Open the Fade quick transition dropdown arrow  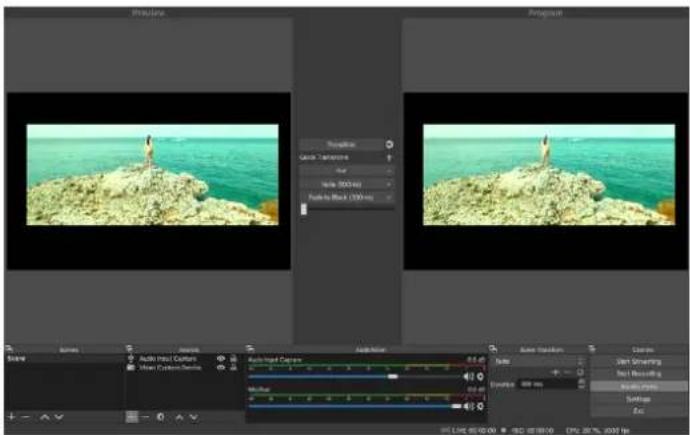point(389,184)
